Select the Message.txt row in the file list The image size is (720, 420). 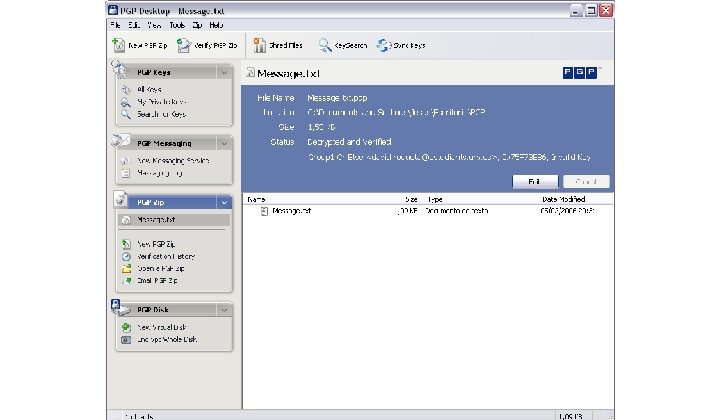click(x=428, y=211)
